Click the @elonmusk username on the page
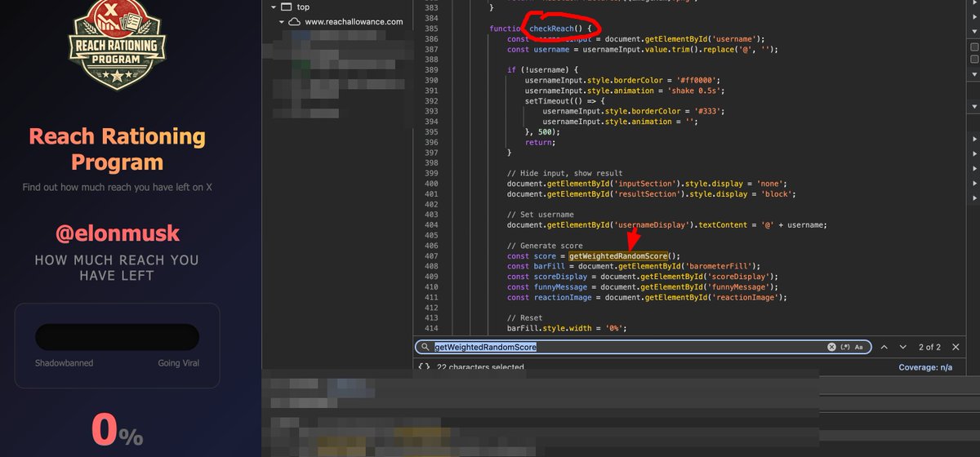980x457 pixels. point(117,234)
